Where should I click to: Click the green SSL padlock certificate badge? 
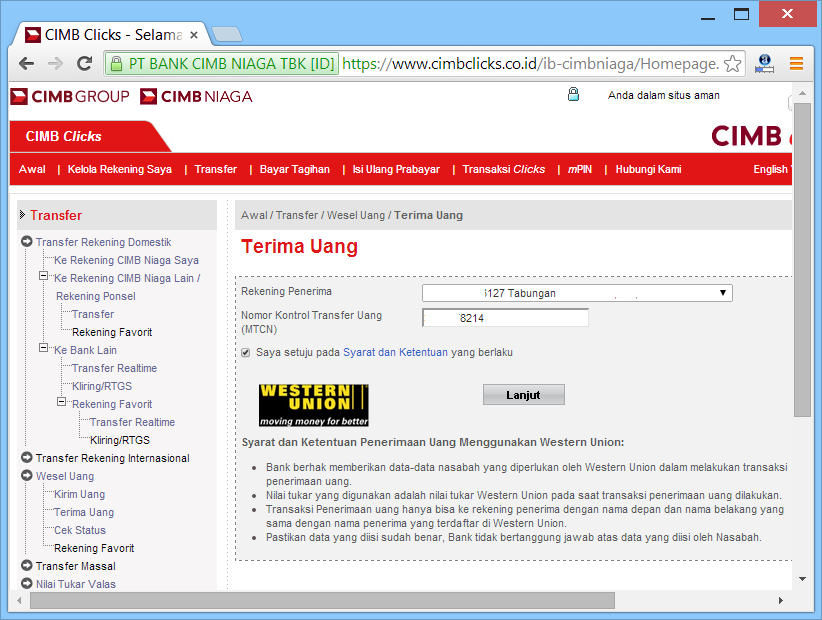(x=221, y=64)
